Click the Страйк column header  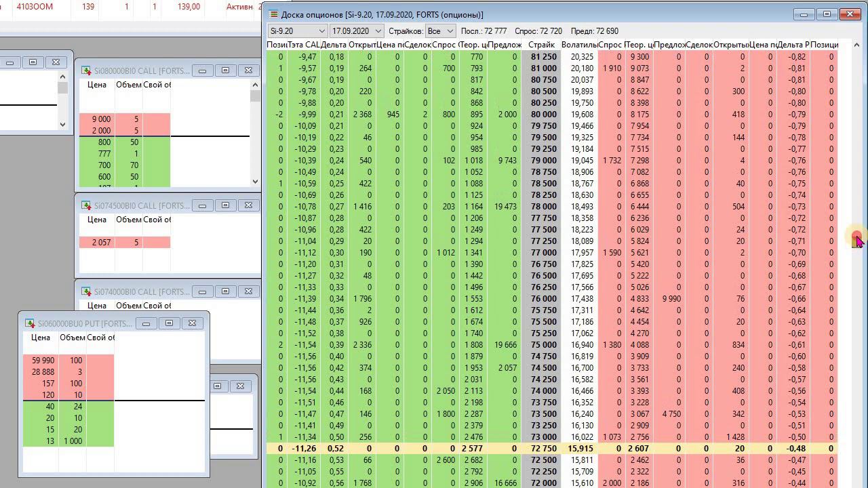(x=542, y=45)
